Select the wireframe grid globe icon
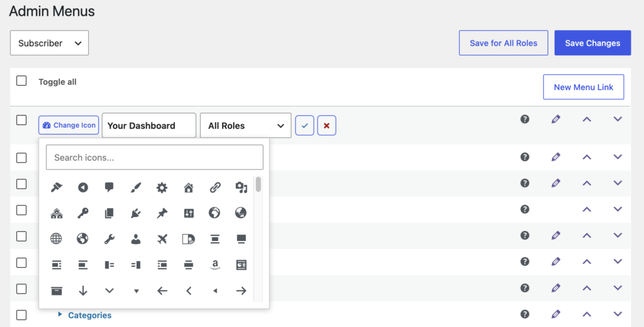 pos(56,239)
